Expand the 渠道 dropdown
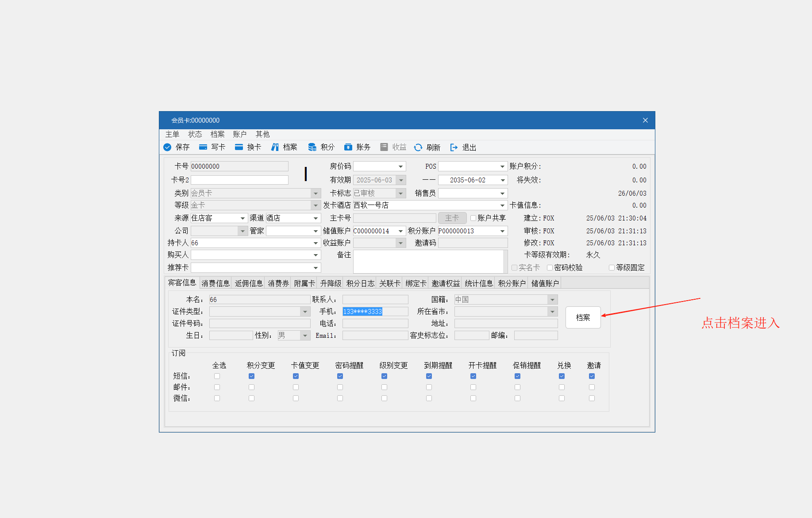The width and height of the screenshot is (812, 518). click(316, 218)
